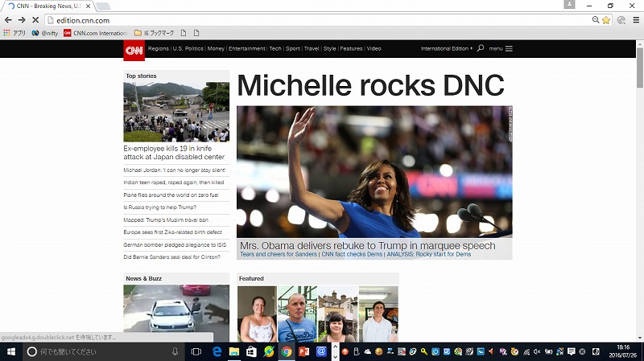The image size is (644, 361).
Task: Click the Cortana search box
Action: (x=104, y=351)
